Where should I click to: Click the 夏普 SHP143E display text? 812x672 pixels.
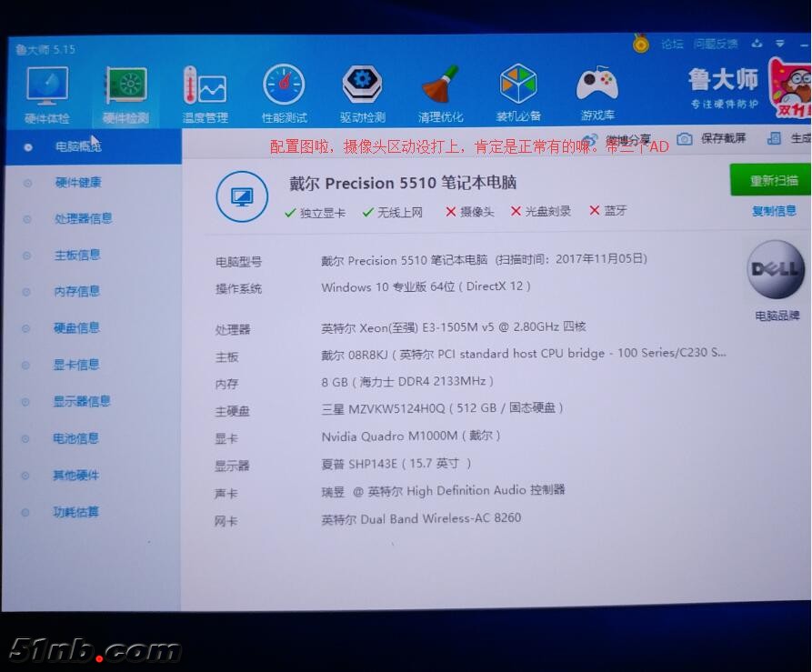(x=396, y=464)
